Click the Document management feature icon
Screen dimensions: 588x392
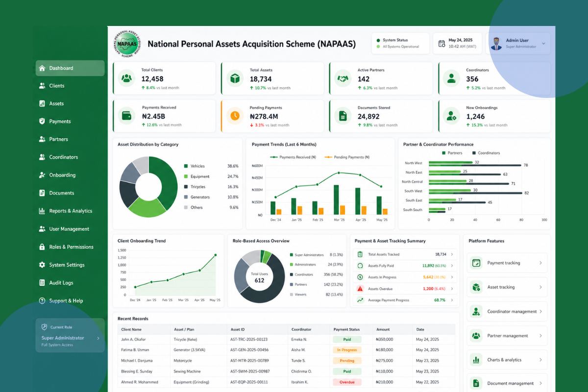(475, 383)
